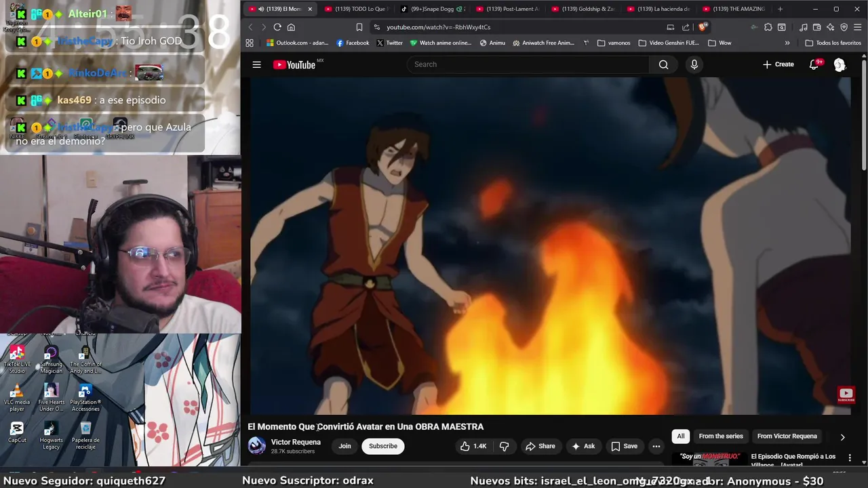Open the vamonos bookmarks folder
The width and height of the screenshot is (868, 488).
(614, 43)
